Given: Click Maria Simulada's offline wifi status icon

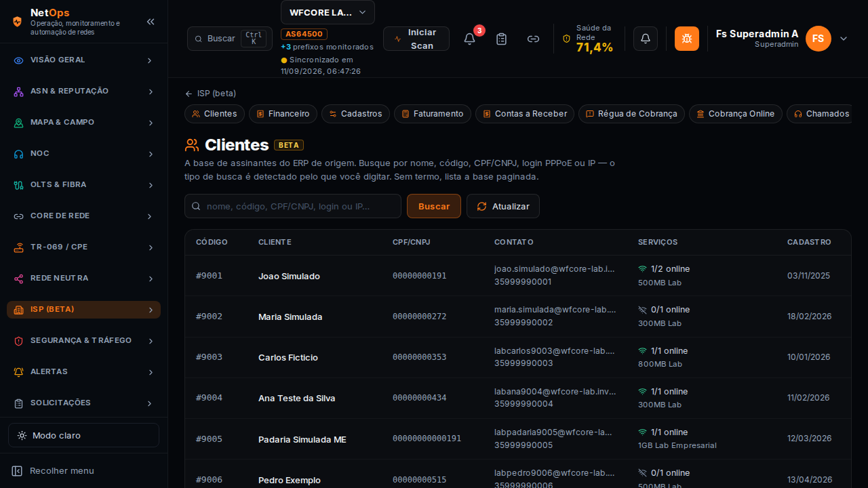Looking at the screenshot, I should (x=642, y=310).
